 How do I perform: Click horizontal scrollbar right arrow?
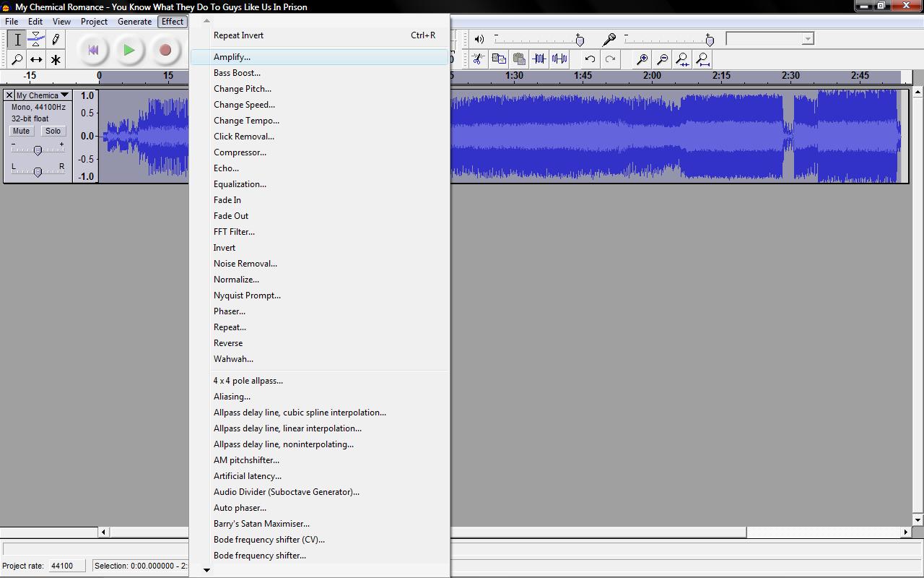[906, 532]
